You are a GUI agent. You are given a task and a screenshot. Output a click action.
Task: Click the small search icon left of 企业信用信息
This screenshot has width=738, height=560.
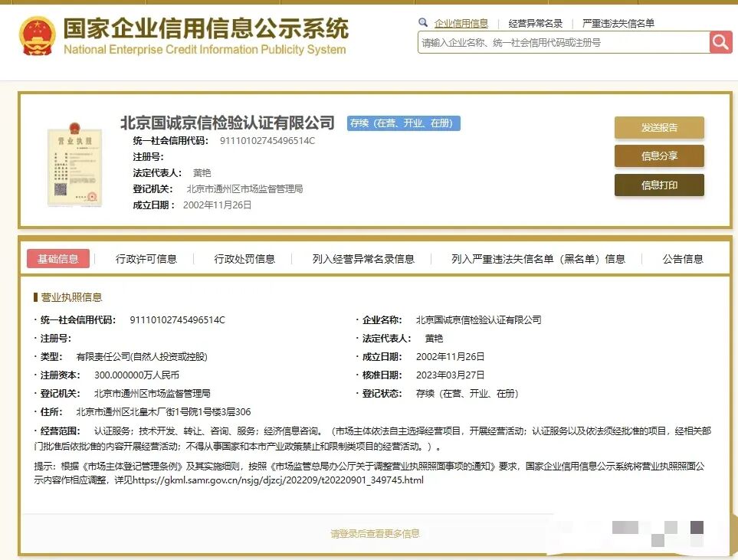422,22
